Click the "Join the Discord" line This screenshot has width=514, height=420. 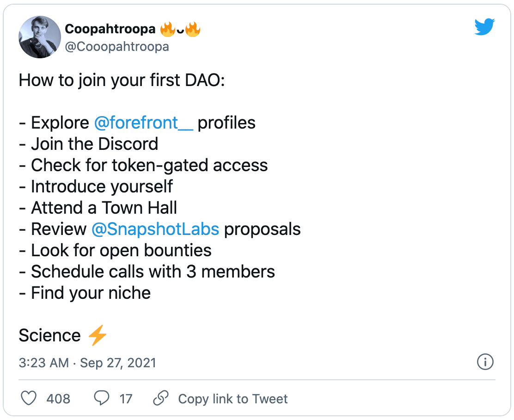89,144
